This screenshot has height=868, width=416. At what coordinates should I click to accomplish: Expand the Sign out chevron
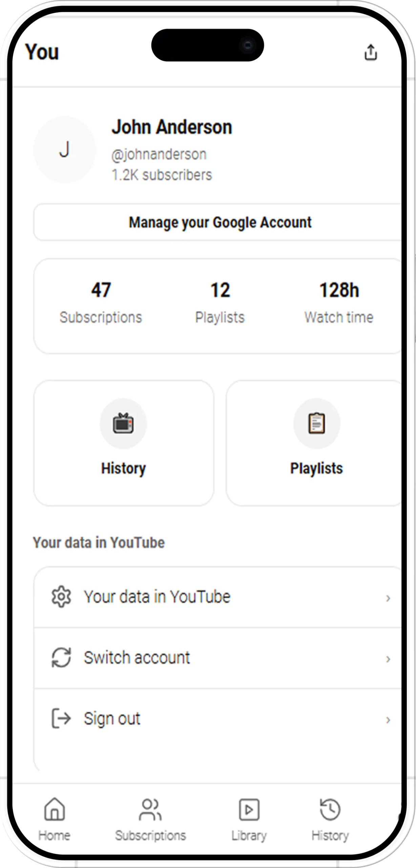tap(388, 719)
